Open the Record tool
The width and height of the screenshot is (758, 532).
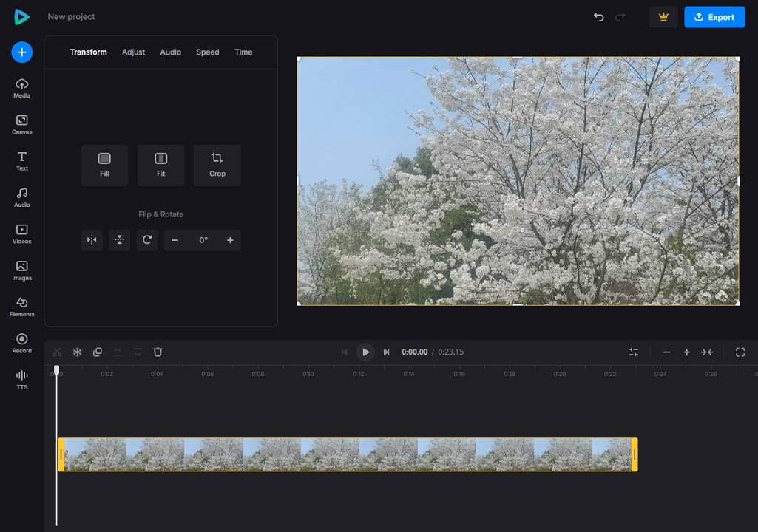(x=21, y=344)
